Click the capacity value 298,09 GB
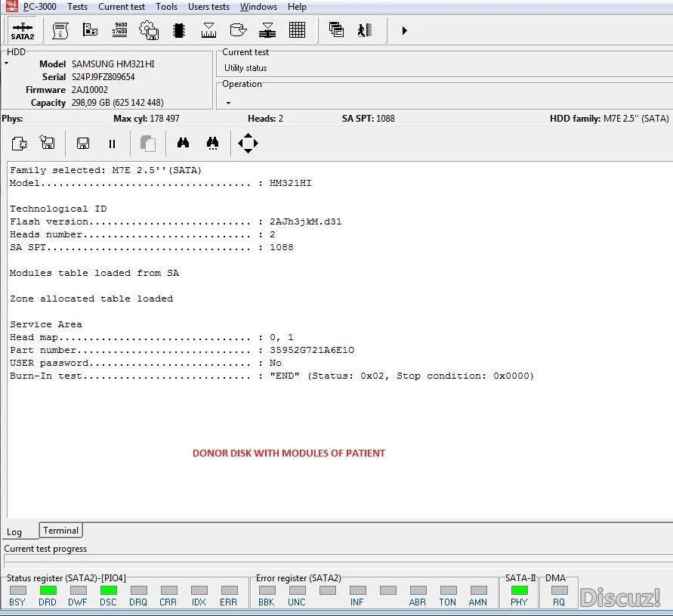The height and width of the screenshot is (616, 673). [x=117, y=103]
